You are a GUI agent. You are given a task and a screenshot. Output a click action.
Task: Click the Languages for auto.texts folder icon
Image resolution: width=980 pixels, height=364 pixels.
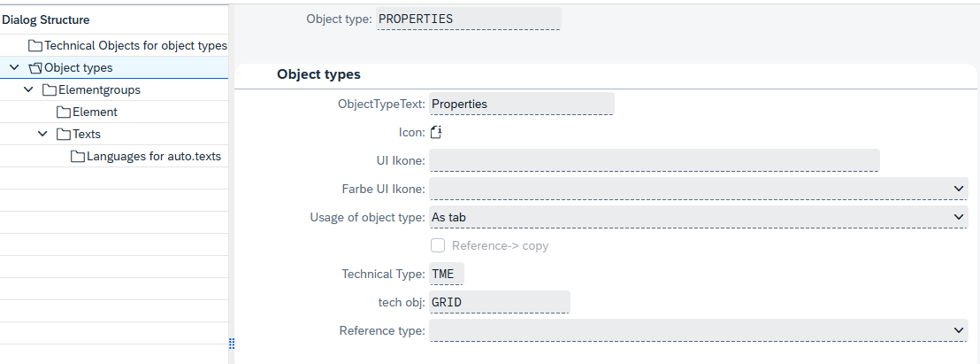[x=78, y=157]
